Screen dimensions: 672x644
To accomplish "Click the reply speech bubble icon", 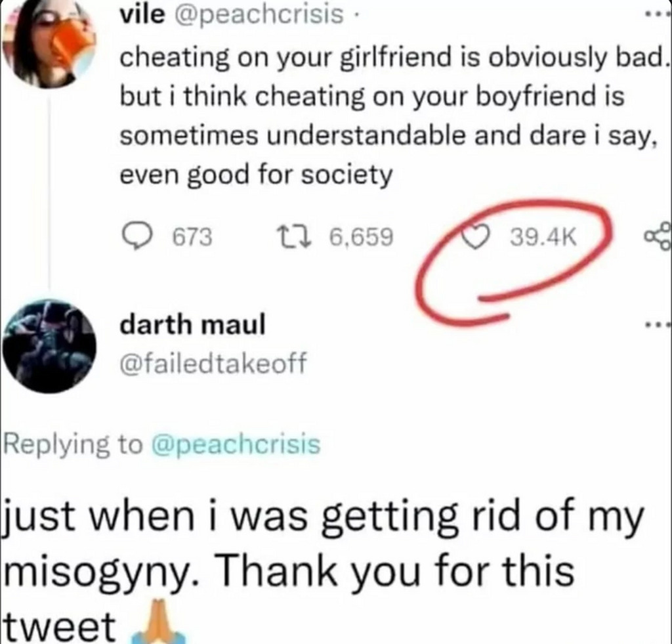I will [x=136, y=236].
